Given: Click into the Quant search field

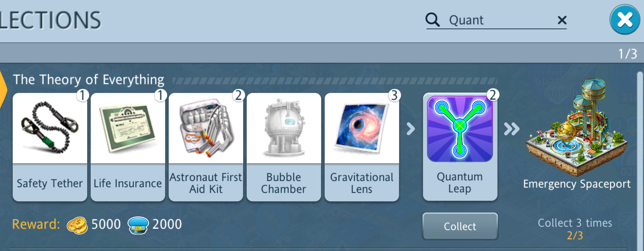Looking at the screenshot, I should pos(496,20).
